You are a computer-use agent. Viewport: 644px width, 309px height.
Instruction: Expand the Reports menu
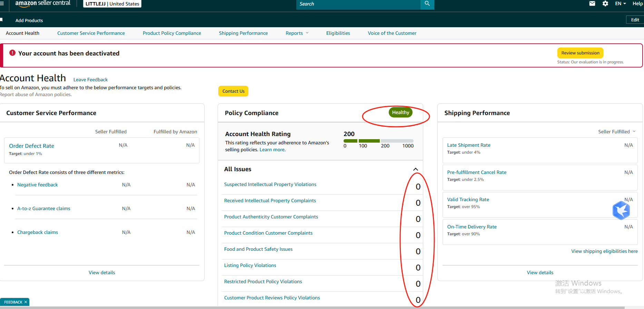(x=297, y=33)
